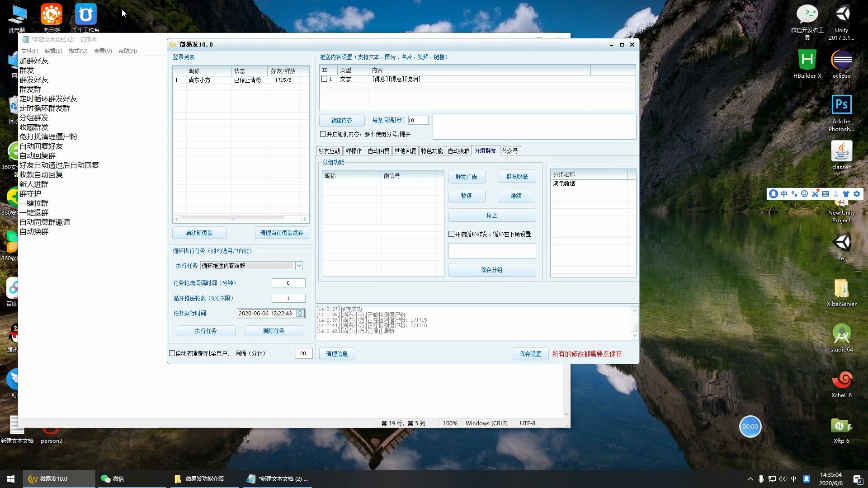The image size is (868, 488).
Task: Click 清理当前微信缓存 button
Action: click(282, 233)
